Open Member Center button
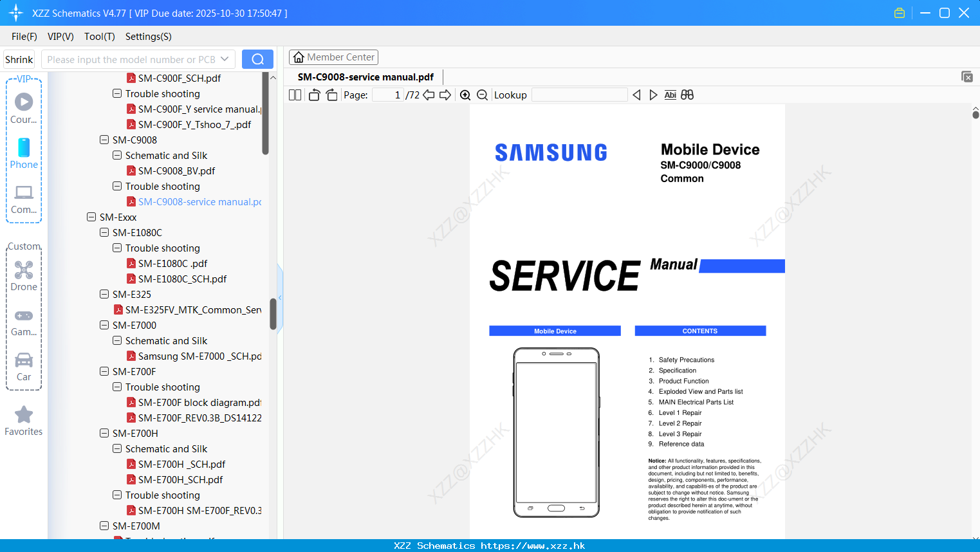Screen dimensions: 980x552 333,57
